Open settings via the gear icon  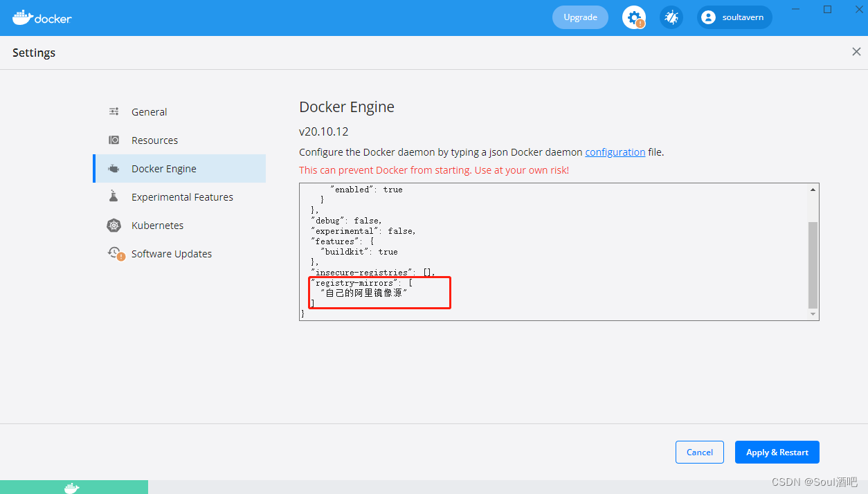[633, 17]
